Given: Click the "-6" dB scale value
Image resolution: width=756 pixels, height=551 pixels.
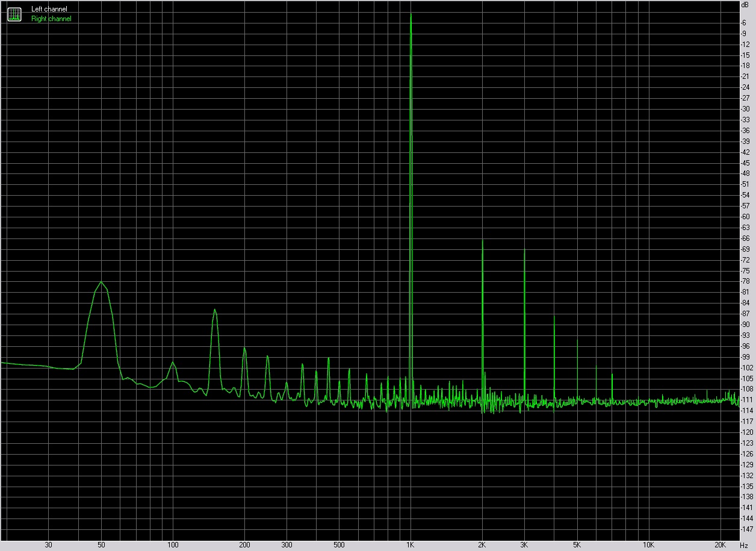Looking at the screenshot, I should (744, 22).
